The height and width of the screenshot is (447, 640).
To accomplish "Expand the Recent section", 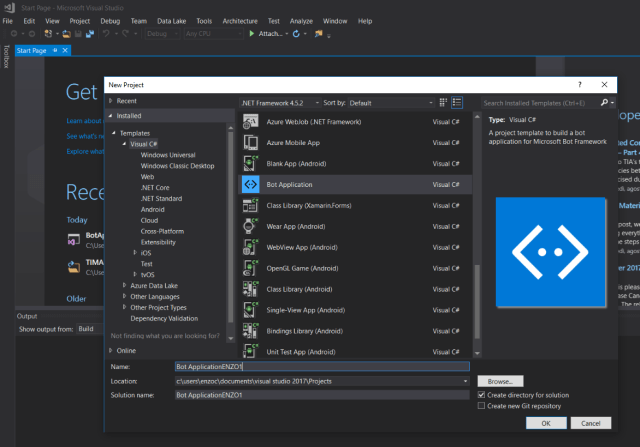I will [x=111, y=101].
